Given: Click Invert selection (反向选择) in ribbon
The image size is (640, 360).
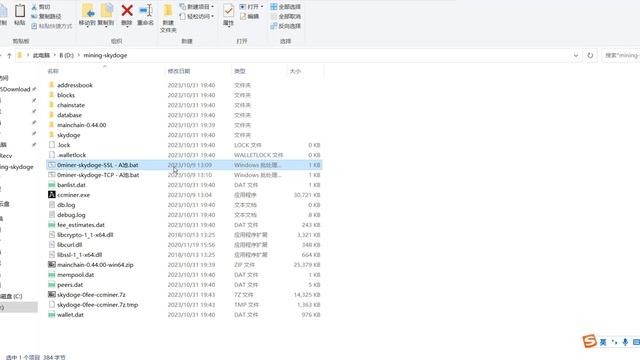Looking at the screenshot, I should pyautogui.click(x=285, y=26).
